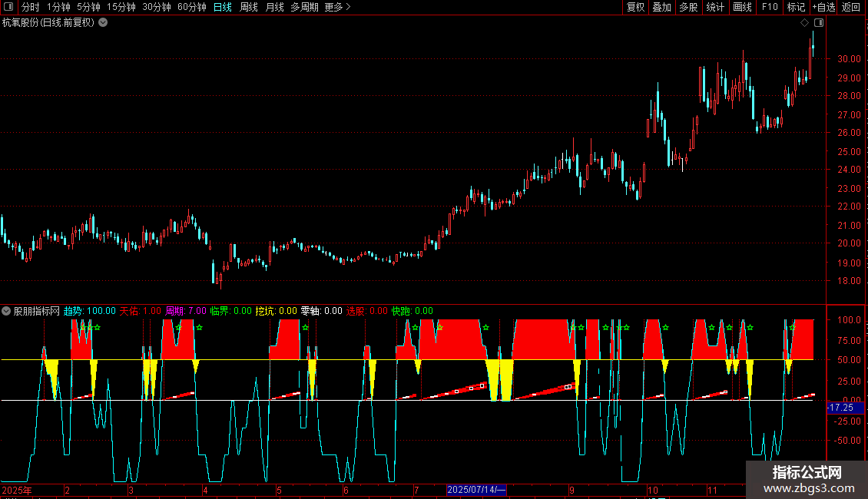Click the 叠加 overlay button

click(x=661, y=7)
